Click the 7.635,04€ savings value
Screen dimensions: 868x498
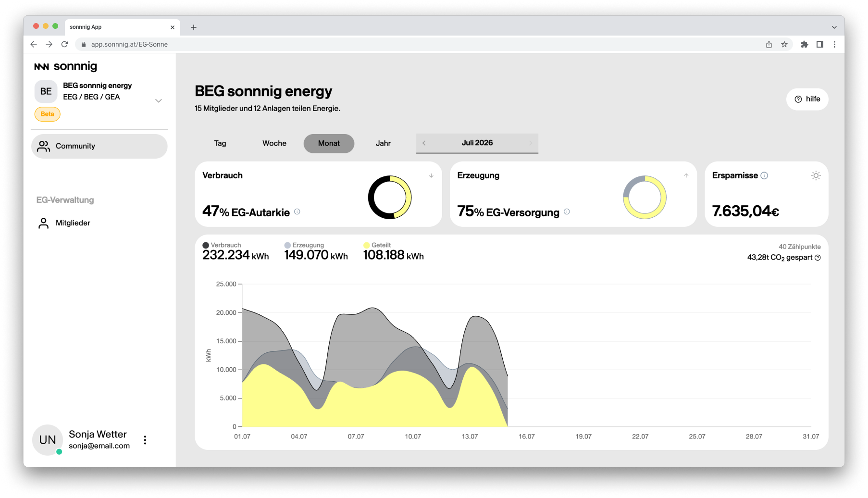coord(745,211)
